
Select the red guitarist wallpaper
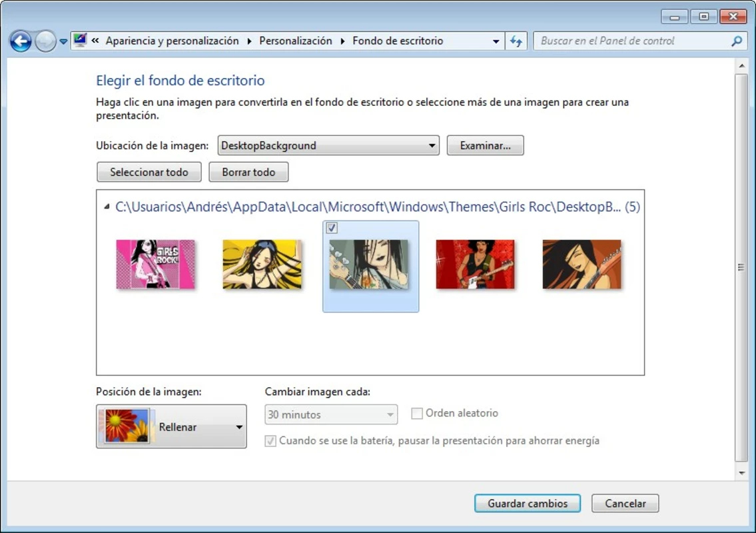point(475,265)
